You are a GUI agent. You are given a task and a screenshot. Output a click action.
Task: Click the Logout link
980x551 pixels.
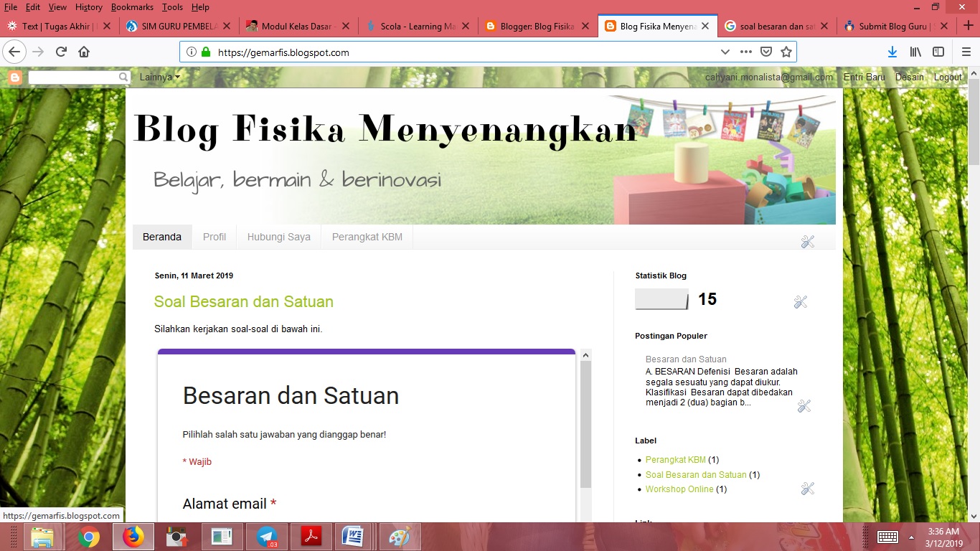[948, 77]
